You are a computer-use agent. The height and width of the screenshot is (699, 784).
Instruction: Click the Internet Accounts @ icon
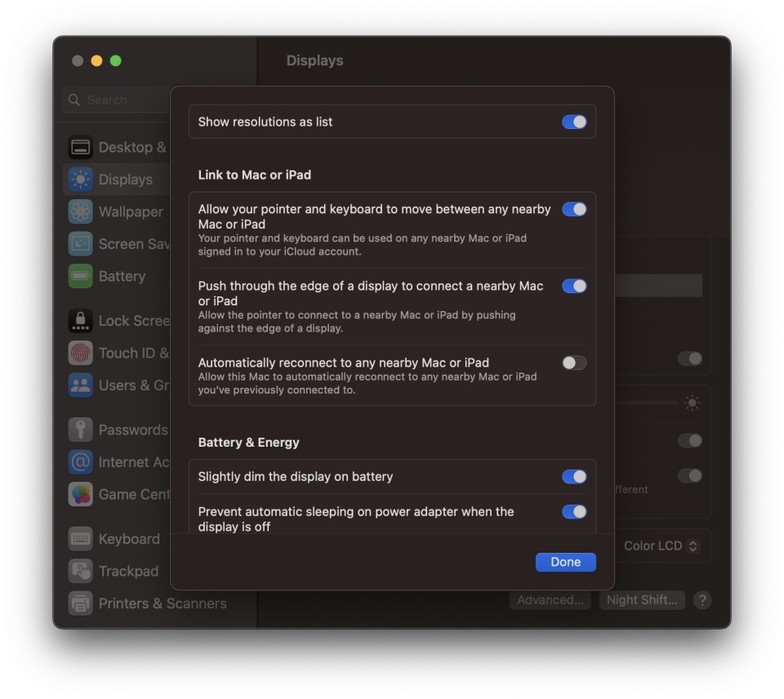(x=80, y=462)
